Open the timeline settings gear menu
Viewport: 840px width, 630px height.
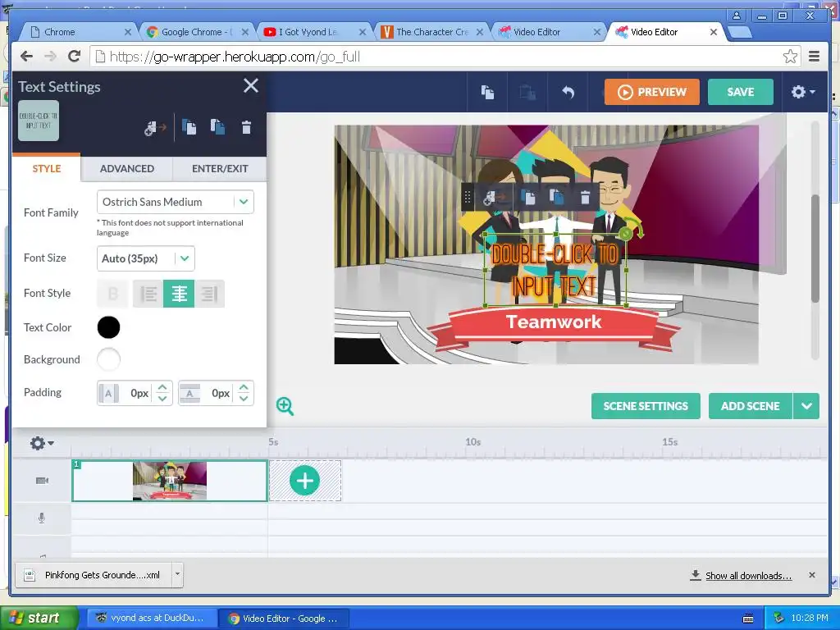[x=41, y=443]
